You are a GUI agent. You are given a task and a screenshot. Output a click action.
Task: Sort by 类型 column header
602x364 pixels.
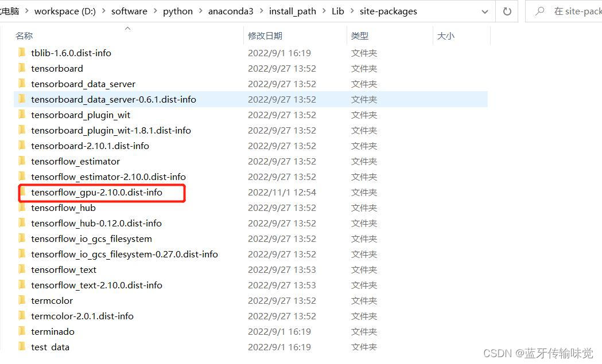(360, 36)
